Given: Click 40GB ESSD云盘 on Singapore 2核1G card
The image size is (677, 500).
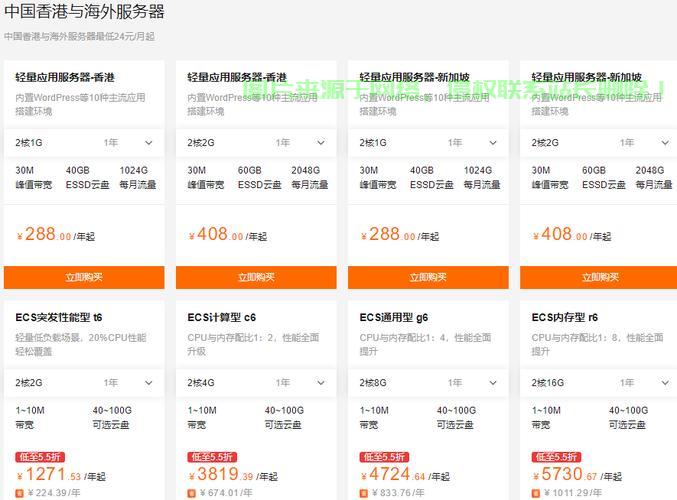Looking at the screenshot, I should (431, 177).
